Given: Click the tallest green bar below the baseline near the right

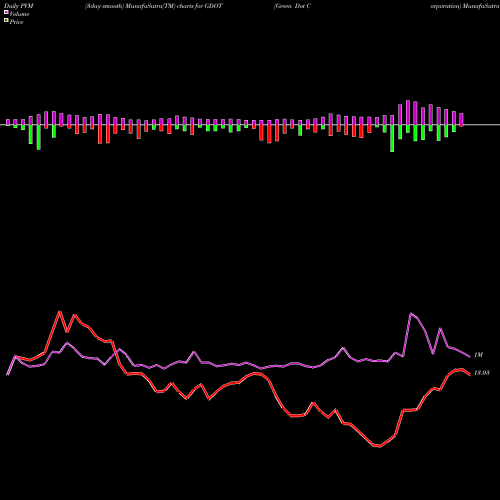Looking at the screenshot, I should pyautogui.click(x=392, y=138).
